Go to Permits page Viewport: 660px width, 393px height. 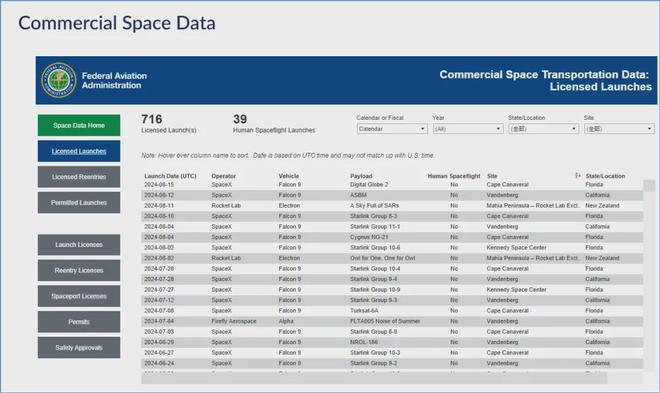click(79, 322)
